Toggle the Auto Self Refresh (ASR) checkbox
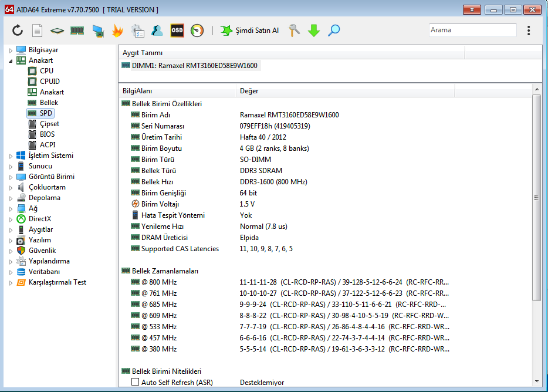The height and width of the screenshot is (392, 548). click(x=135, y=382)
